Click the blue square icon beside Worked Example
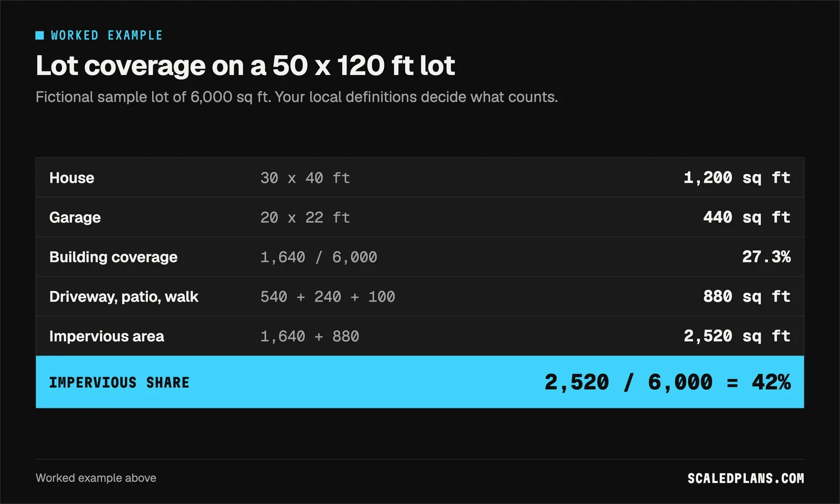840x504 pixels. point(39,35)
